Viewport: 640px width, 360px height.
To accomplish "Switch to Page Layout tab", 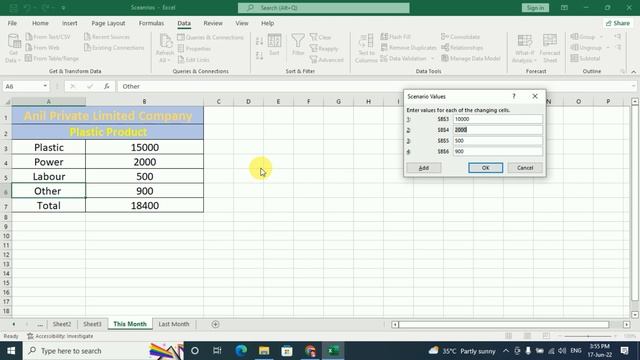I will [108, 23].
